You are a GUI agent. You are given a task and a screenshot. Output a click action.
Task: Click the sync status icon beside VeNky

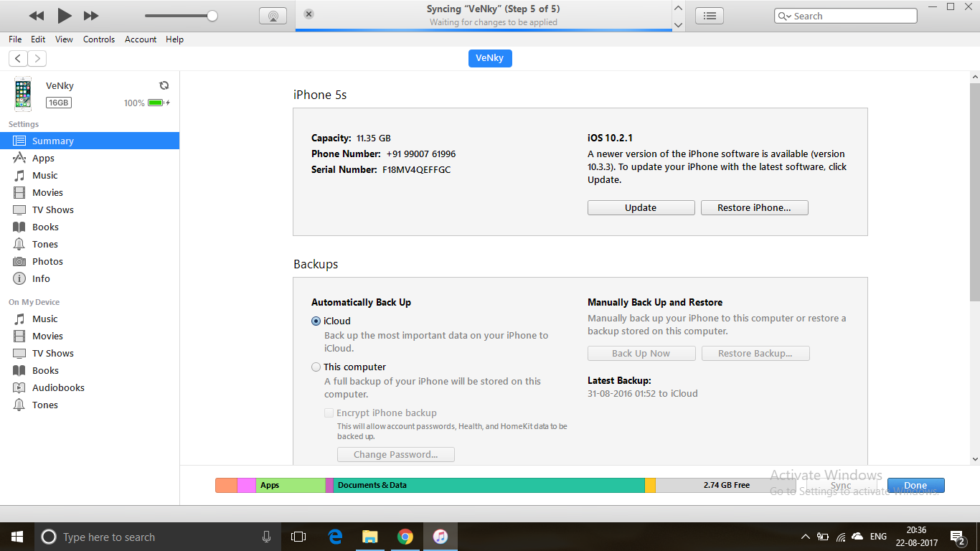click(164, 85)
